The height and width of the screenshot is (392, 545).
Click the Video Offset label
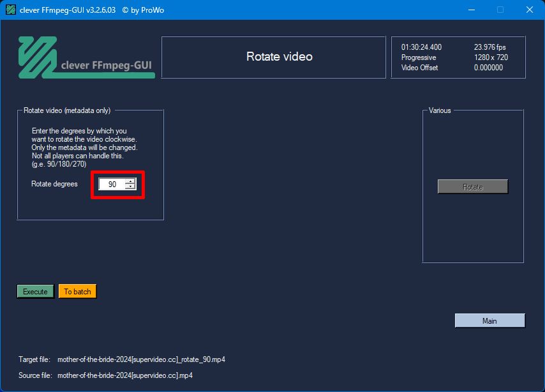click(x=419, y=68)
